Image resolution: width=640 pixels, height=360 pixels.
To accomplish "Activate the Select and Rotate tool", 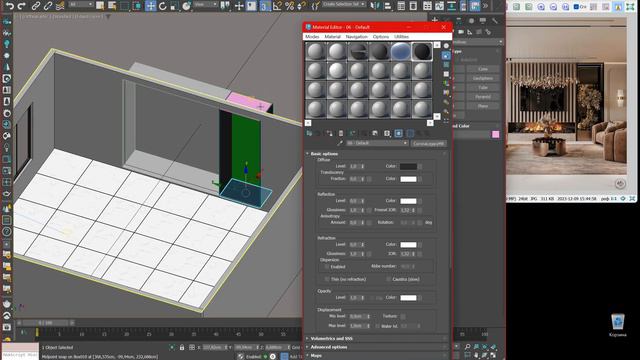I will click(x=162, y=6).
